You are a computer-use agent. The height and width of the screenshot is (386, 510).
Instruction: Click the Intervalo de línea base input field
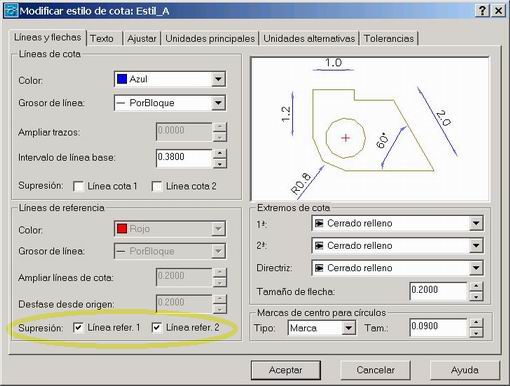(184, 158)
